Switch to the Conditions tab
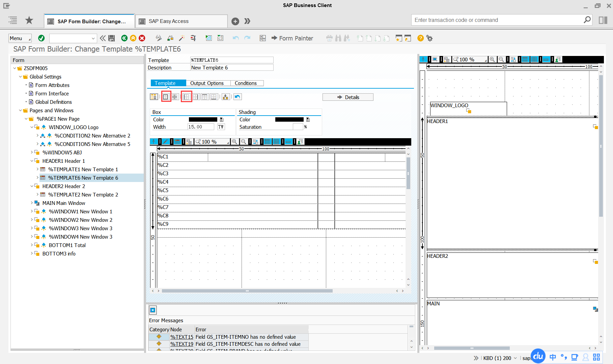This screenshot has width=613, height=364. tap(246, 83)
